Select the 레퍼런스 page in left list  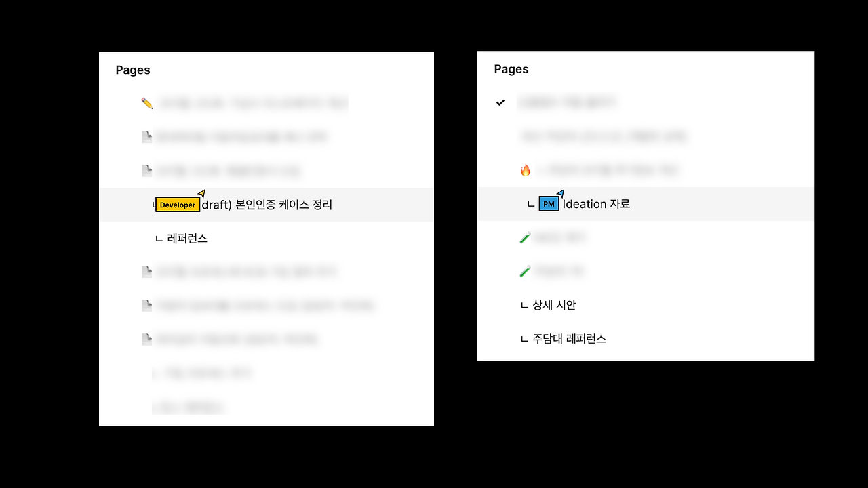pos(187,239)
